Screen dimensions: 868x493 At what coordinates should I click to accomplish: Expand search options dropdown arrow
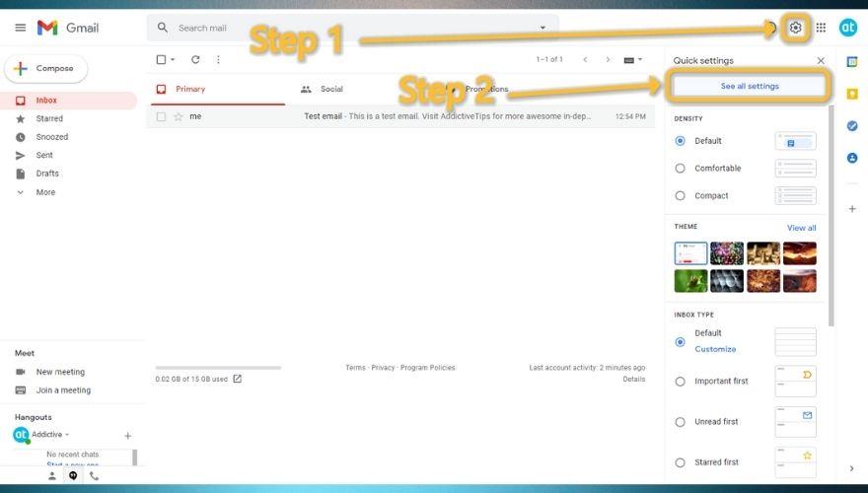click(542, 28)
